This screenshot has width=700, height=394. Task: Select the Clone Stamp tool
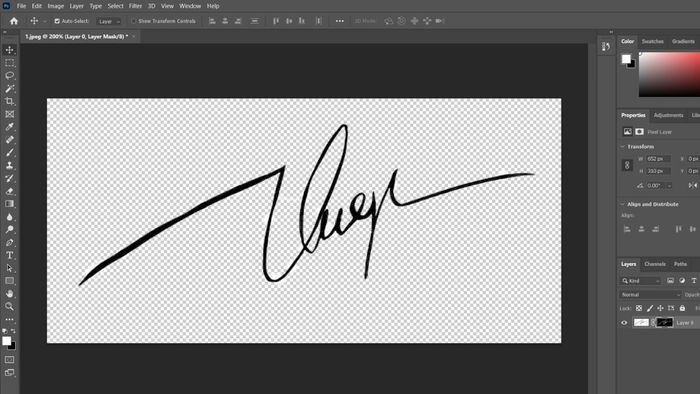[x=9, y=166]
